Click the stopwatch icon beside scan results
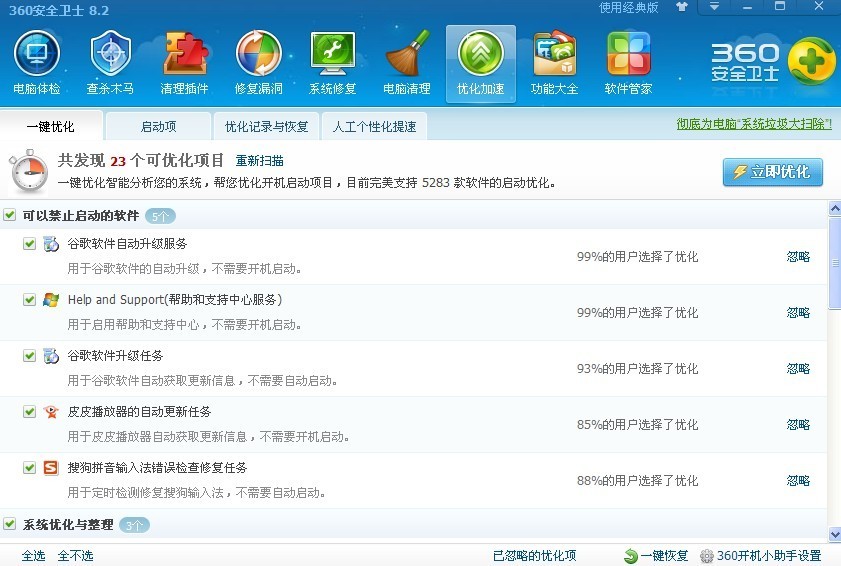Image resolution: width=841 pixels, height=566 pixels. (29, 172)
